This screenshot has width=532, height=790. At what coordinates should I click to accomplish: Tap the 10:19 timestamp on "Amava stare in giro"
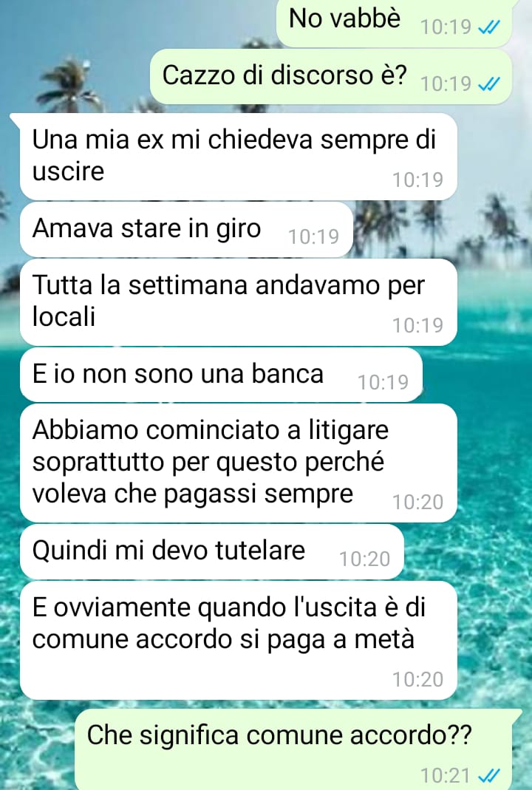click(x=314, y=236)
